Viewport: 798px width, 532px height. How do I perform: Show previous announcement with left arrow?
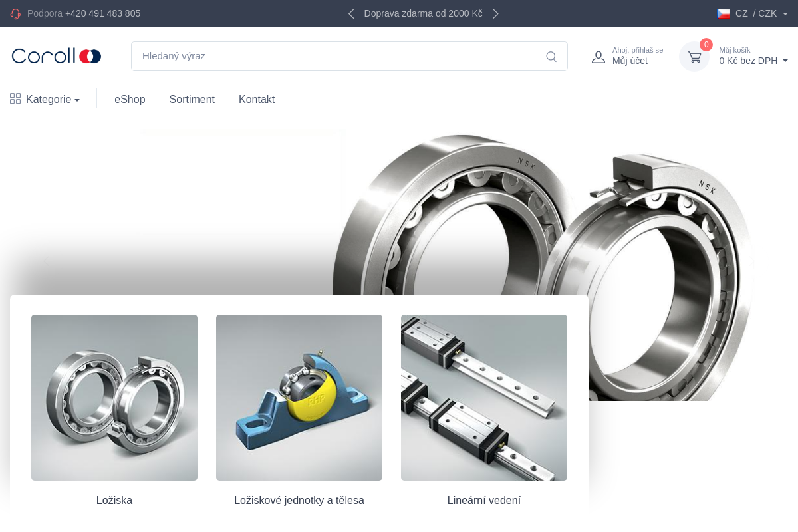point(351,13)
